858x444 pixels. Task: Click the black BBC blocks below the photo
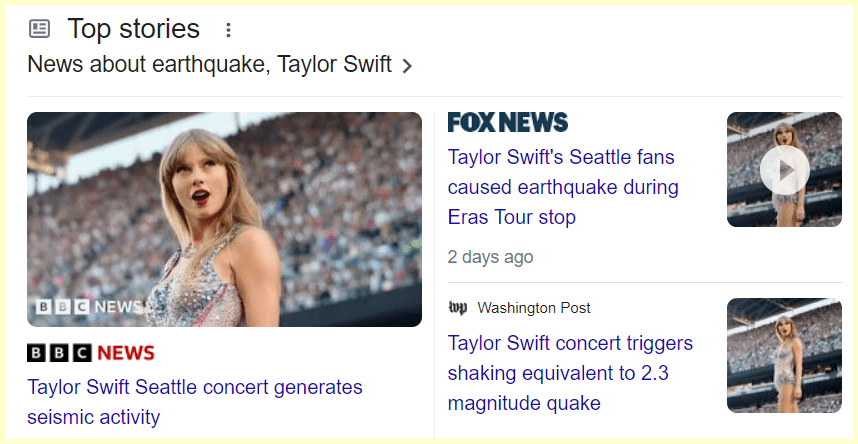point(59,353)
